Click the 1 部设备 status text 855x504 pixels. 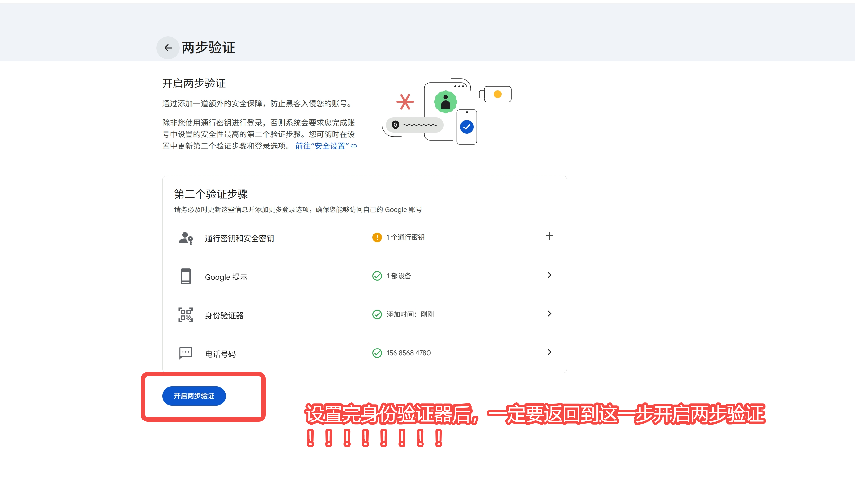click(x=399, y=276)
